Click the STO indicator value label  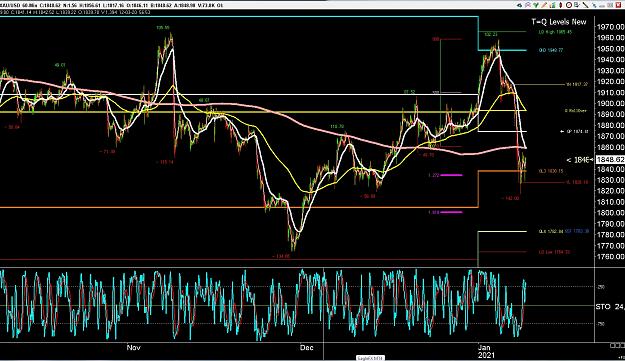point(610,306)
